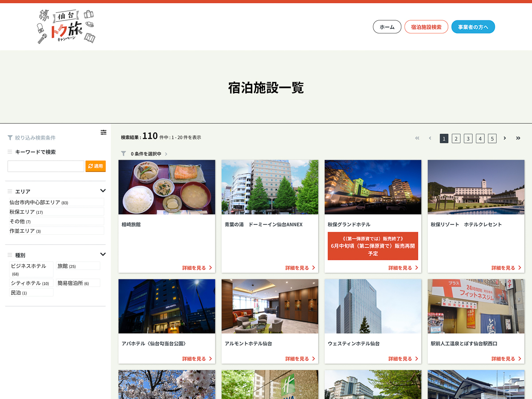Screen dimensions: 532x399
Task: Go to next page arrow
Action: coord(505,138)
